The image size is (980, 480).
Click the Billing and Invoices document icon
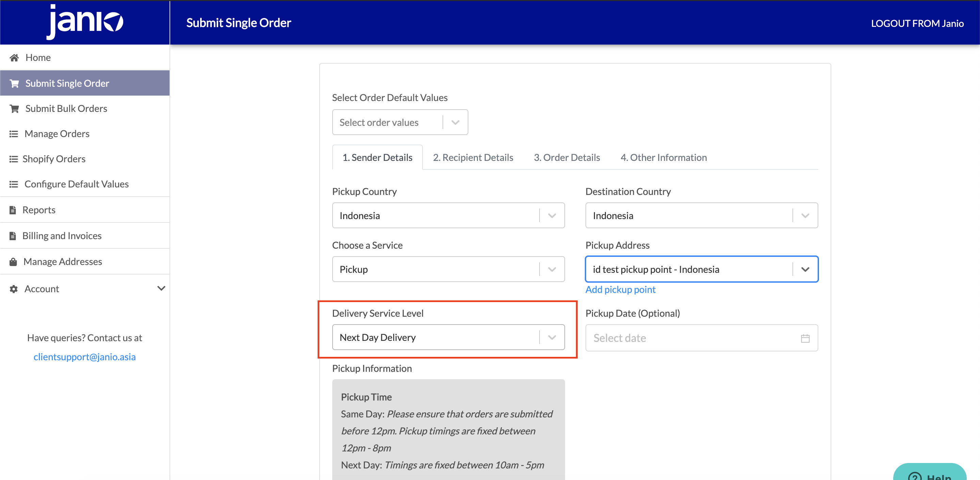coord(13,236)
